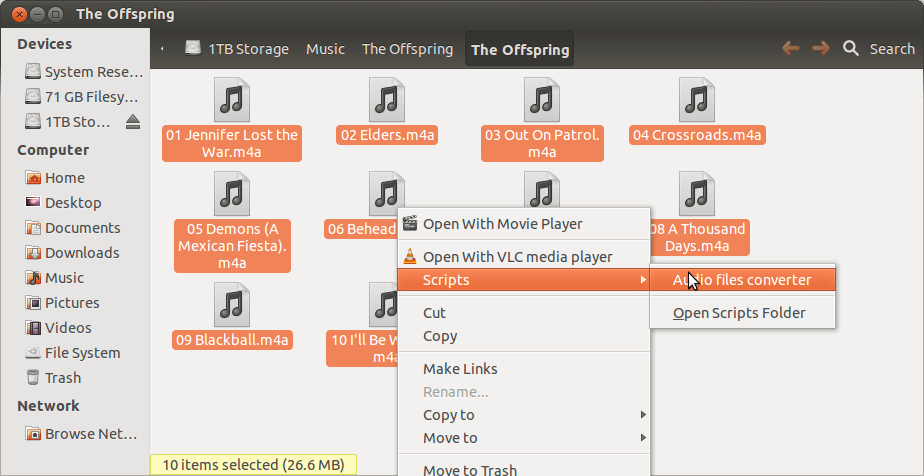This screenshot has width=924, height=476.
Task: Click the path bar left scroll arrow
Action: pyautogui.click(x=162, y=49)
